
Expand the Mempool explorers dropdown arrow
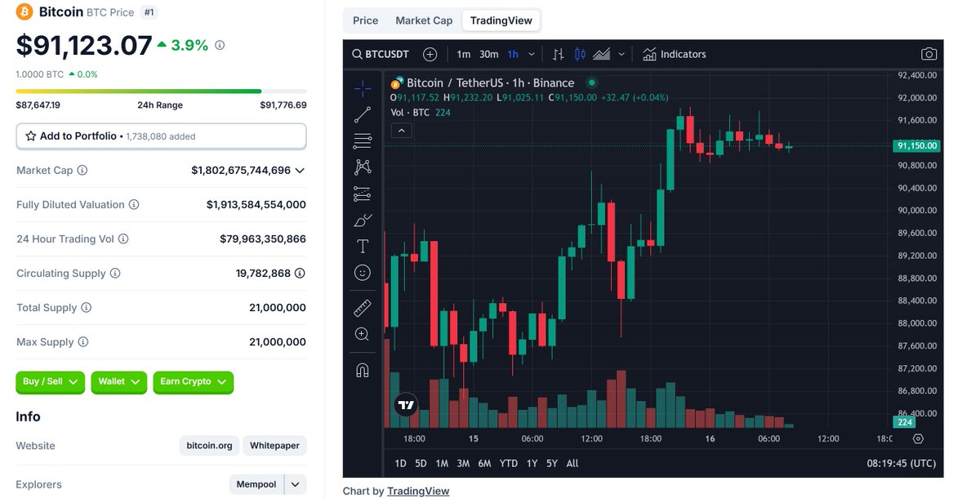[296, 484]
